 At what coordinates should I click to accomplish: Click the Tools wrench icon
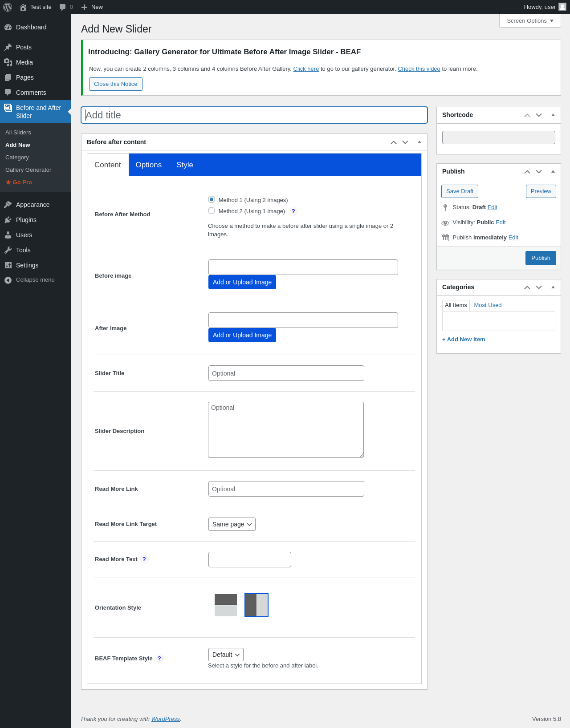(x=8, y=250)
